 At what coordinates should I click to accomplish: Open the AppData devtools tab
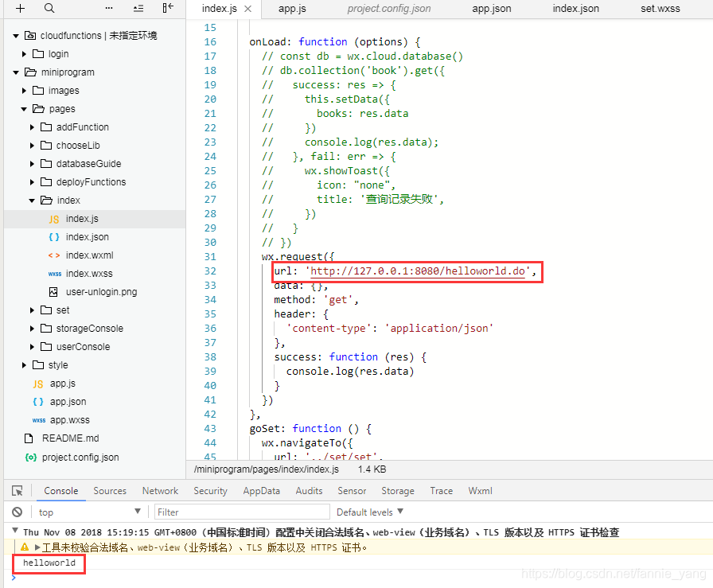(x=262, y=491)
